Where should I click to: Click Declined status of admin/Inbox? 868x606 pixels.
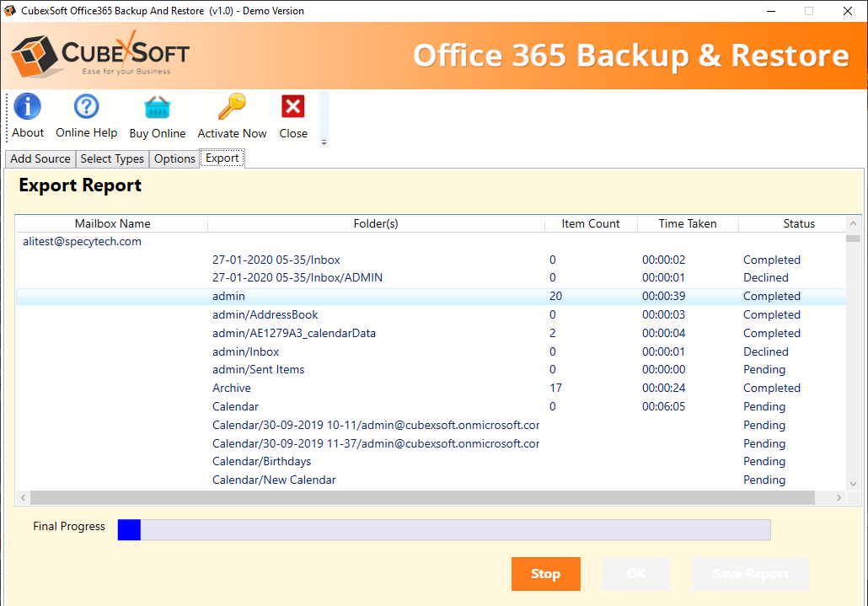coord(765,351)
